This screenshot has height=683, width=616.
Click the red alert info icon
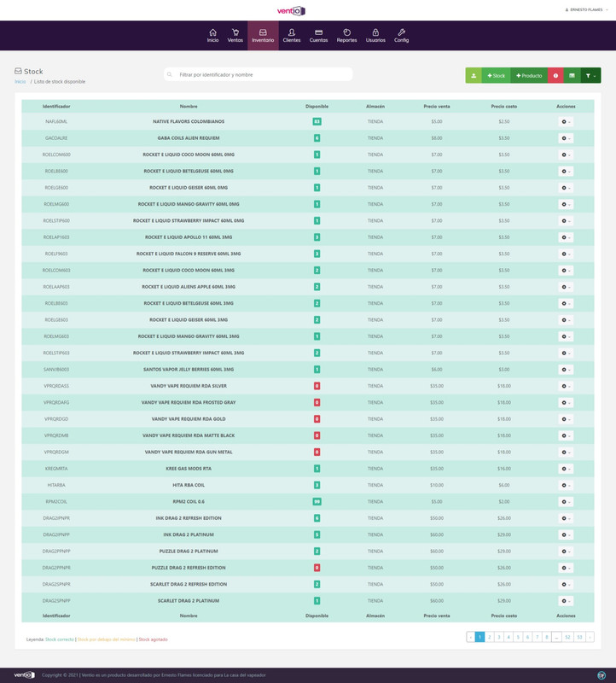[x=555, y=75]
